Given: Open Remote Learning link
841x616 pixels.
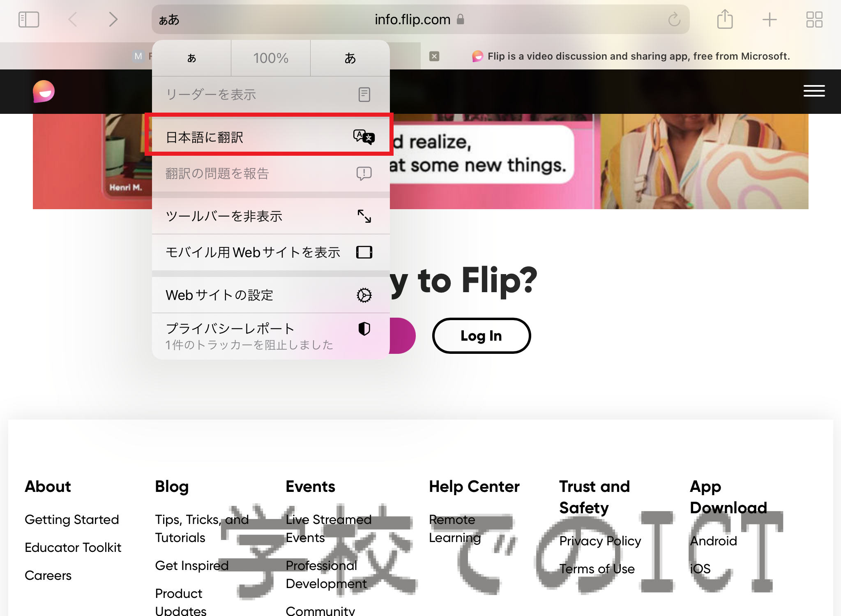Looking at the screenshot, I should [455, 528].
